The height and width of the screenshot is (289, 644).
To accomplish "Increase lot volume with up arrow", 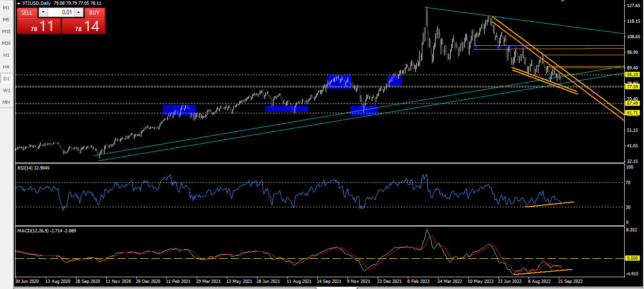I will click(x=78, y=13).
